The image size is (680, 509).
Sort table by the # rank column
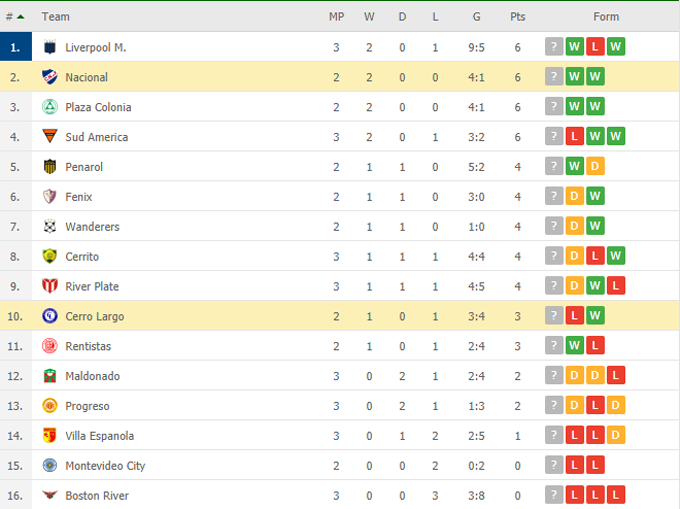point(14,17)
